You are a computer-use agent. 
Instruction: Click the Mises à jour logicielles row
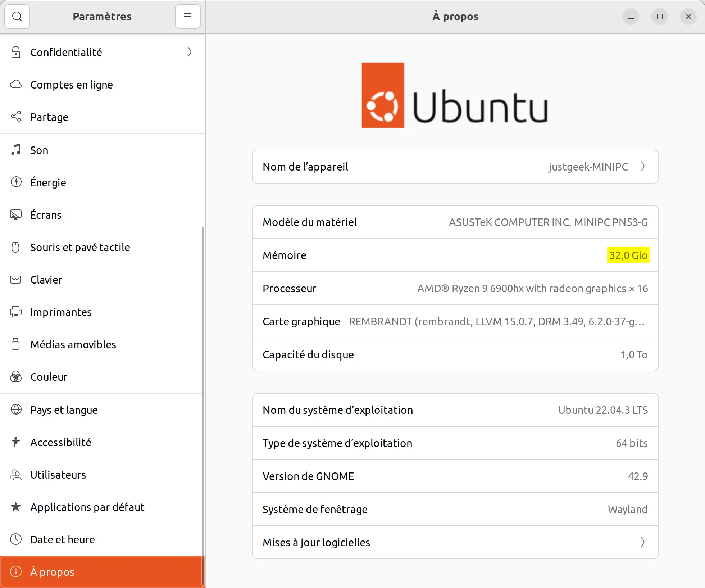[455, 542]
